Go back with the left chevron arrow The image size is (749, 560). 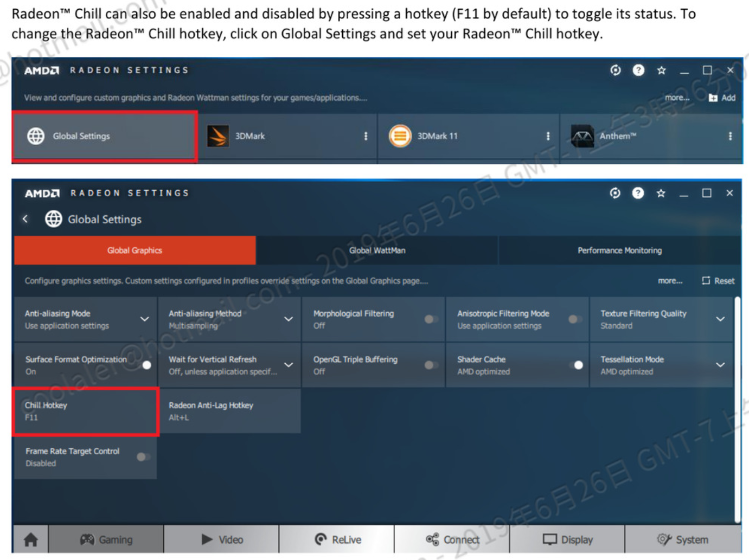(x=25, y=219)
